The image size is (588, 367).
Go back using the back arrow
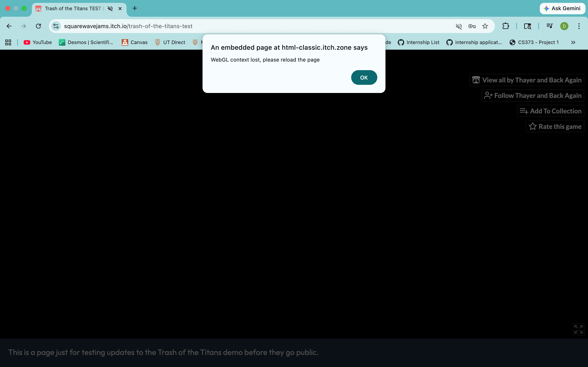[9, 26]
